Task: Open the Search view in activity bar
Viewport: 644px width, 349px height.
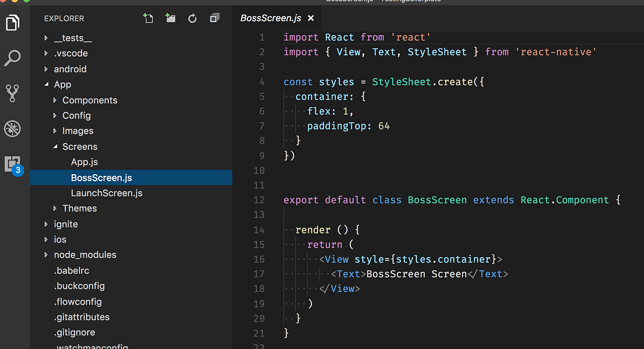Action: point(12,58)
